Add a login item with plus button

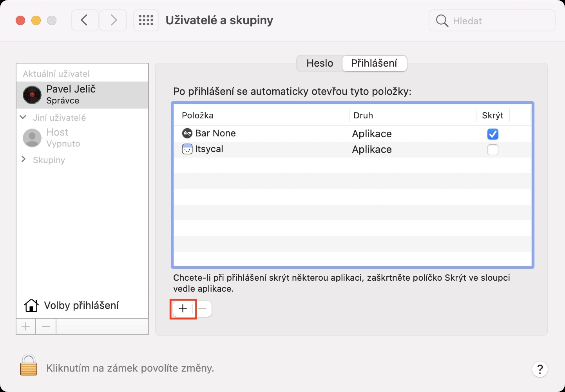[183, 309]
